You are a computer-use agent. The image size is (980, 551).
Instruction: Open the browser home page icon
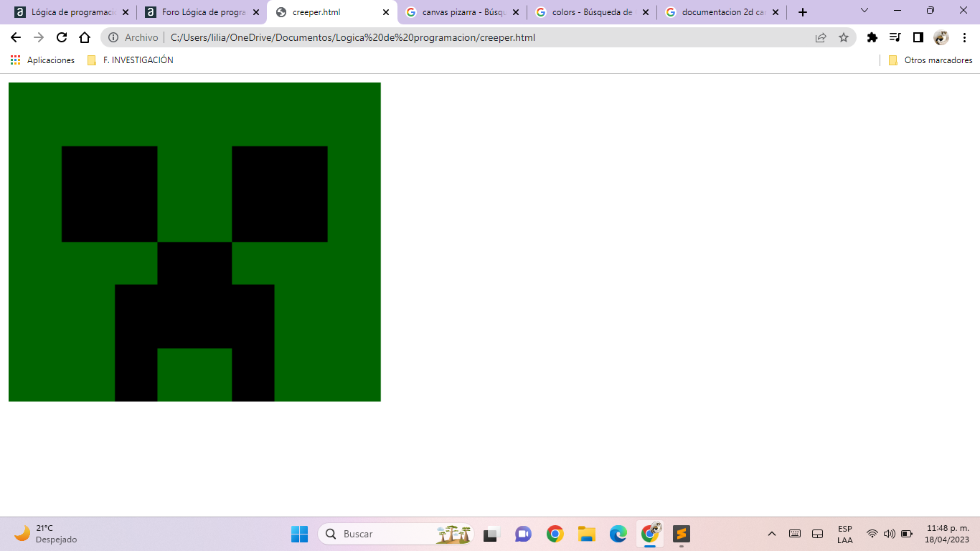click(x=85, y=37)
